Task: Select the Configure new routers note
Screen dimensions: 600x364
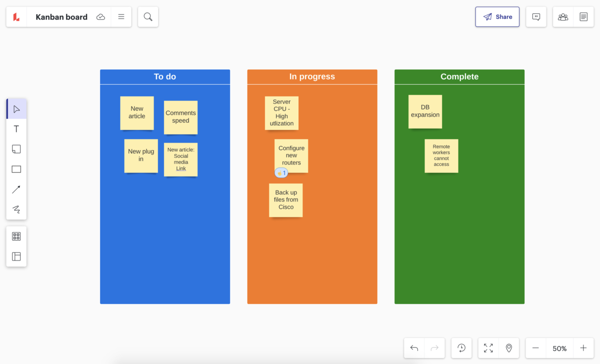Action: click(291, 155)
